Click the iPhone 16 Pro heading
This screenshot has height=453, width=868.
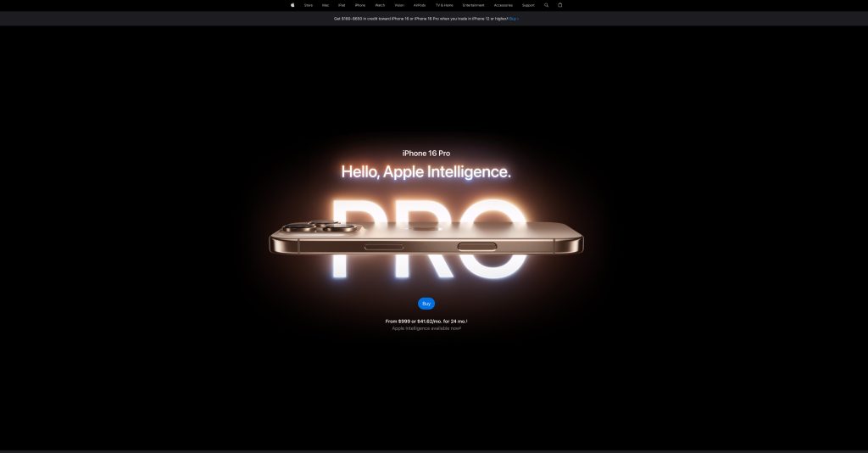(426, 154)
